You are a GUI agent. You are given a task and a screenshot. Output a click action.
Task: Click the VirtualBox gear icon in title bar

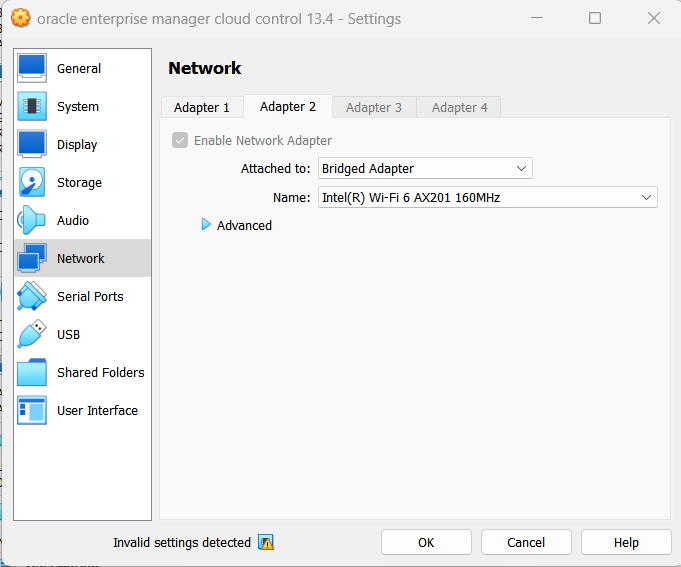click(20, 18)
